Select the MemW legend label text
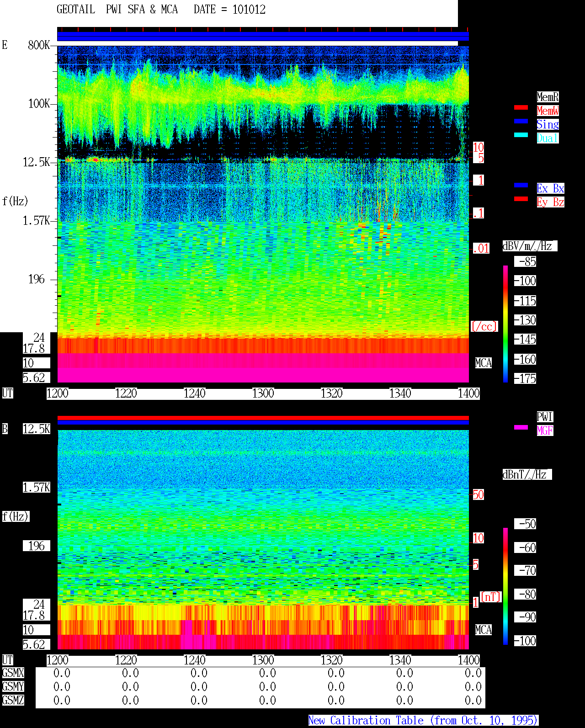The image size is (585, 728). (x=548, y=111)
